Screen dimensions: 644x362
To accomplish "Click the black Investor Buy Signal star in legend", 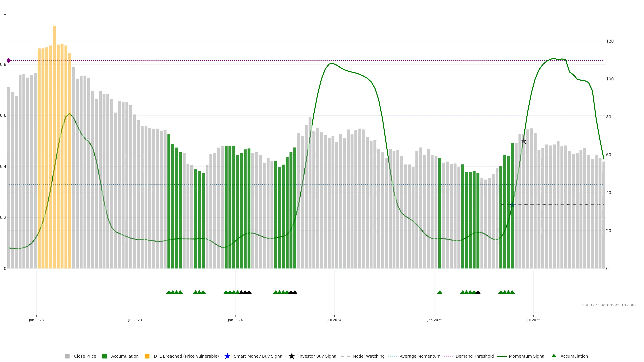I will click(291, 356).
